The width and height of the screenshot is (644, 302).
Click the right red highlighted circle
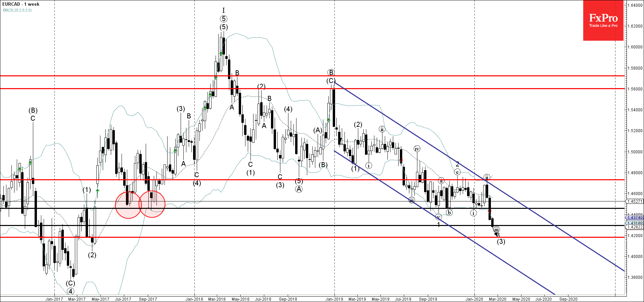point(152,204)
